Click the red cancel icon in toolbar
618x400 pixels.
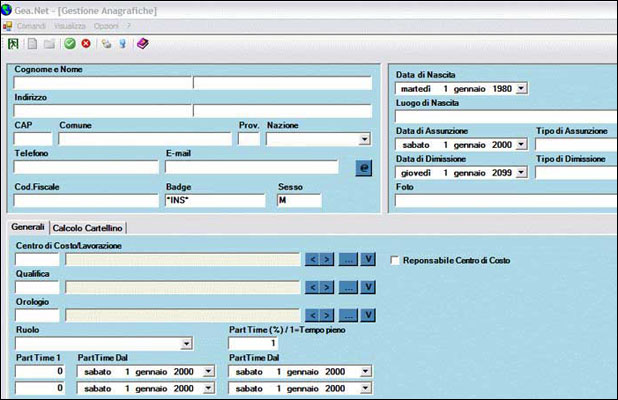[x=86, y=44]
